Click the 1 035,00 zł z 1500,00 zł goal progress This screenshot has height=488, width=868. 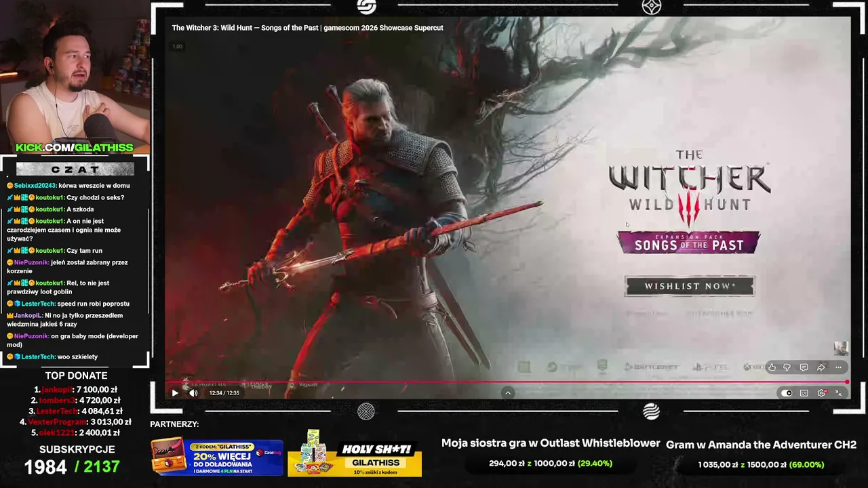point(761,465)
